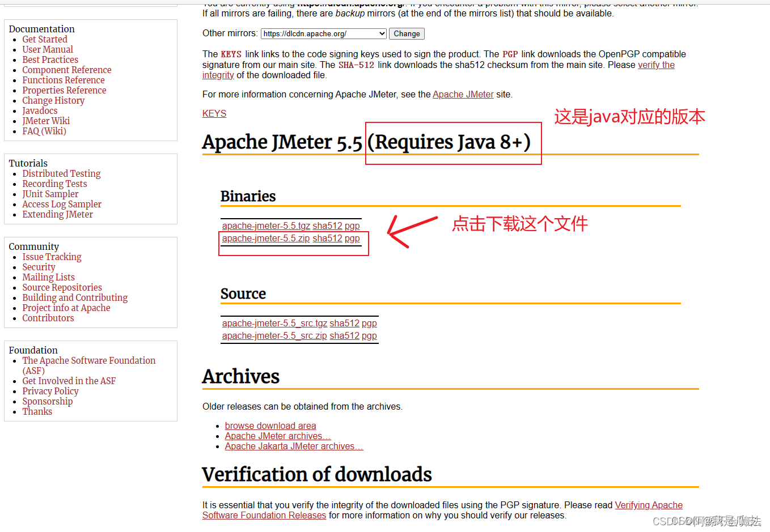Open the KEYS link
770x532 pixels.
(x=214, y=113)
